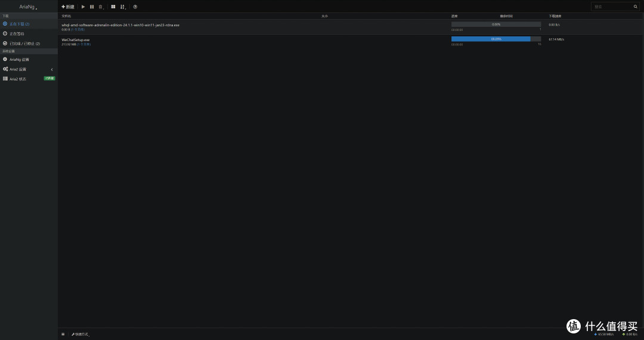Click the global upload speed indicator at bottom right
This screenshot has height=340, width=644.
tap(630, 334)
